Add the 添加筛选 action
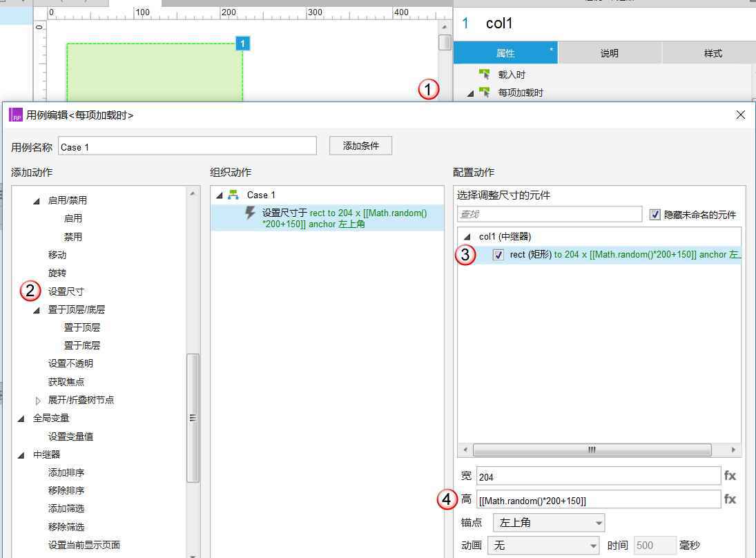The height and width of the screenshot is (558, 756). coord(66,508)
